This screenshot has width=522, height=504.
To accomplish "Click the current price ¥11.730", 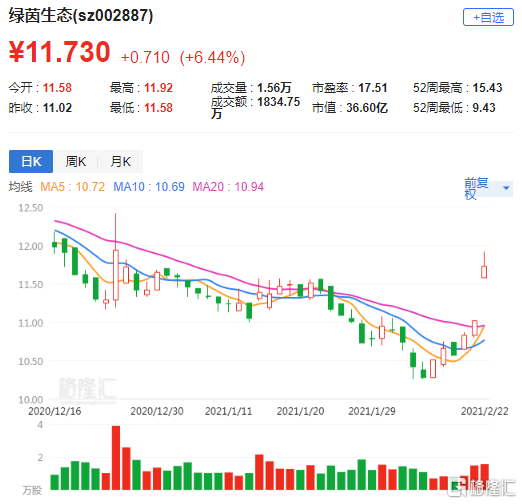I will pyautogui.click(x=59, y=52).
